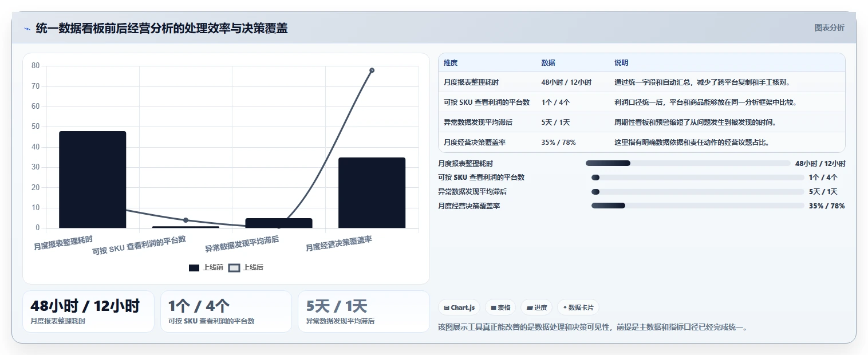Click y-axis value 80
868x355 pixels.
(35, 66)
